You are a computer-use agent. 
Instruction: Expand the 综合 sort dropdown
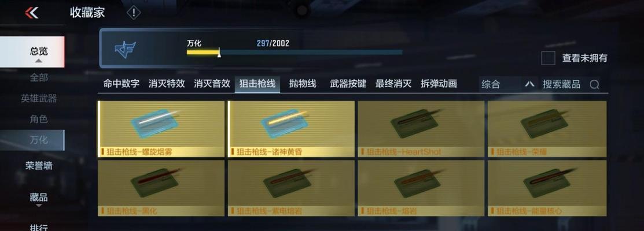(508, 84)
